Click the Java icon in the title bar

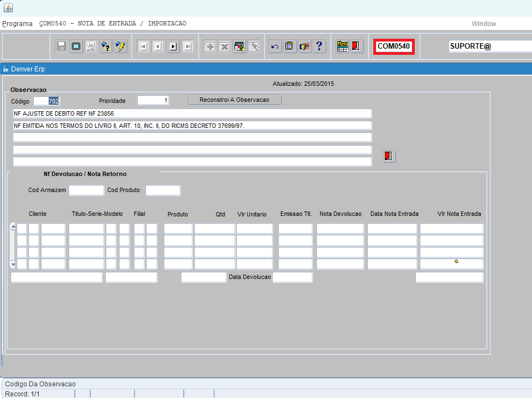(8, 7)
